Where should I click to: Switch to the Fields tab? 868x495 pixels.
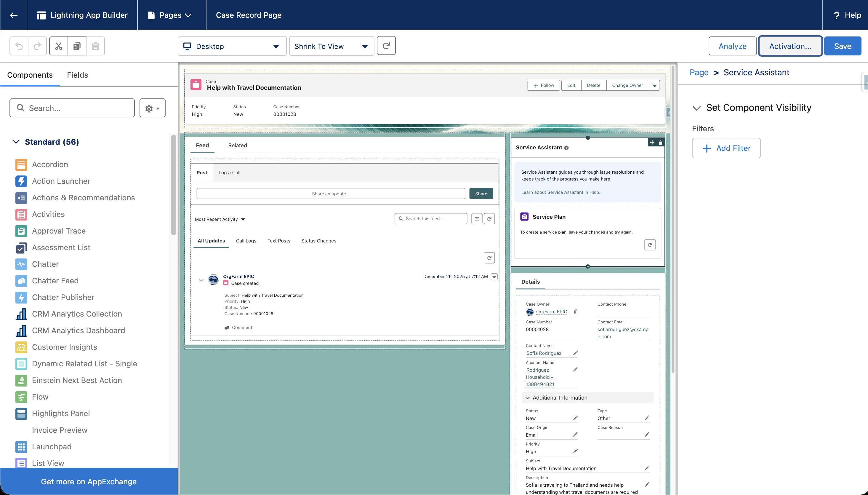pos(77,75)
